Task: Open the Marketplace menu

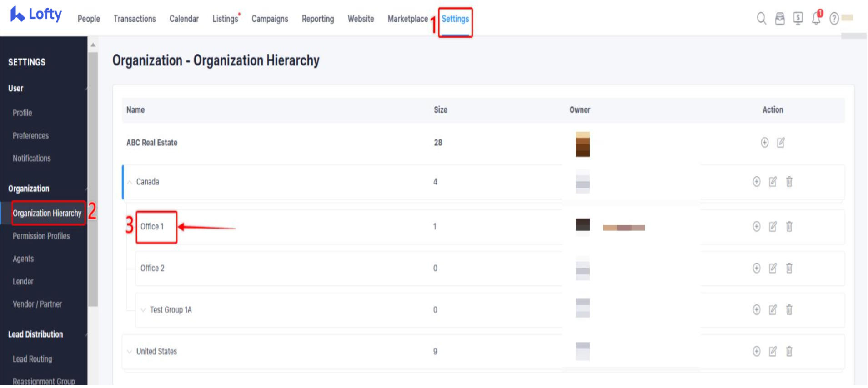Action: (408, 19)
